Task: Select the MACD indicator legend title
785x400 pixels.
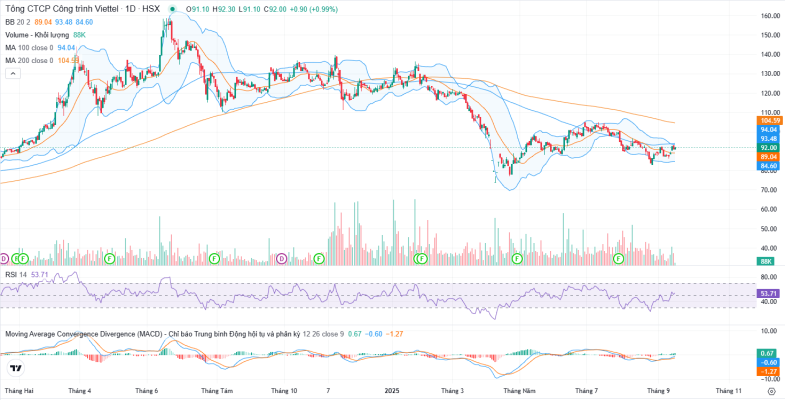Action: (152, 334)
